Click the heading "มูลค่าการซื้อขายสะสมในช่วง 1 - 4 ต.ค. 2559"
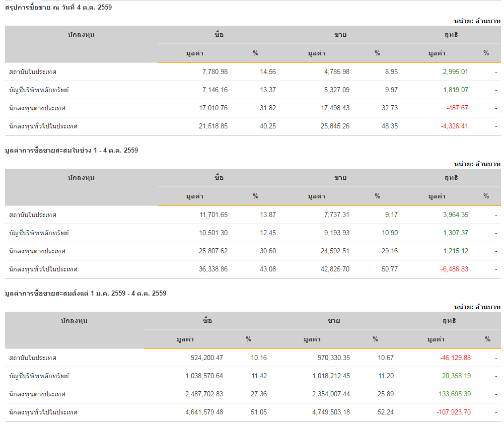 71,150
